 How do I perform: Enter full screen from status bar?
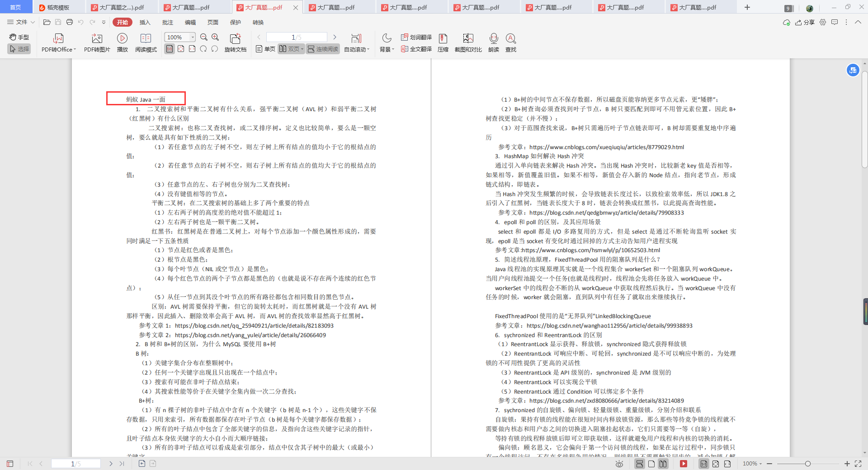(x=858, y=464)
